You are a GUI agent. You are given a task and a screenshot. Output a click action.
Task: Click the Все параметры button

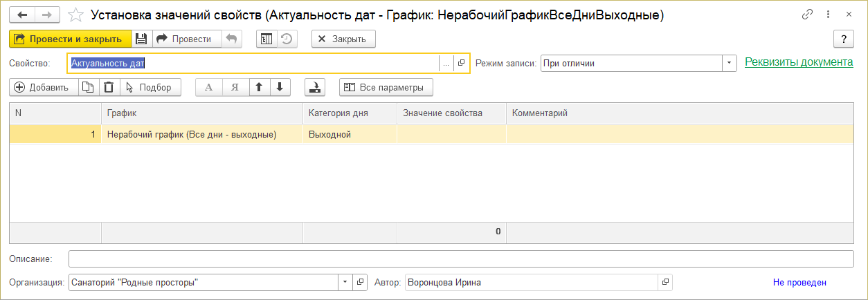[x=386, y=88]
